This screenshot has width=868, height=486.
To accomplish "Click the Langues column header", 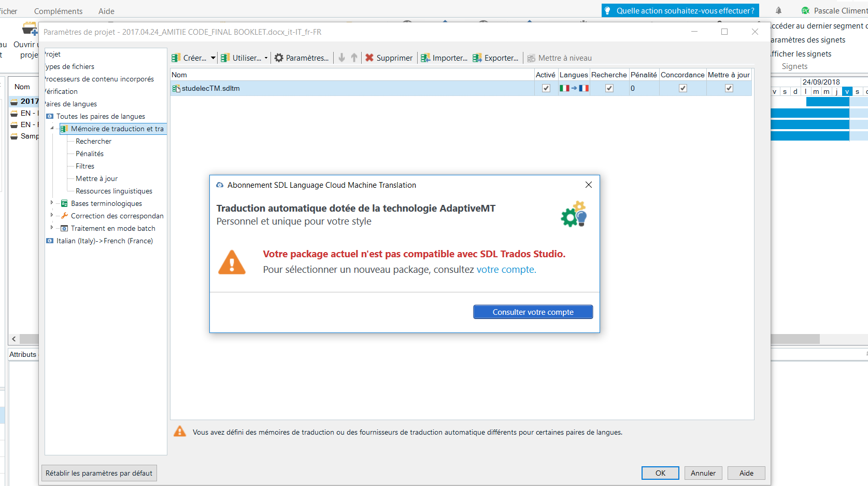I will [x=574, y=75].
